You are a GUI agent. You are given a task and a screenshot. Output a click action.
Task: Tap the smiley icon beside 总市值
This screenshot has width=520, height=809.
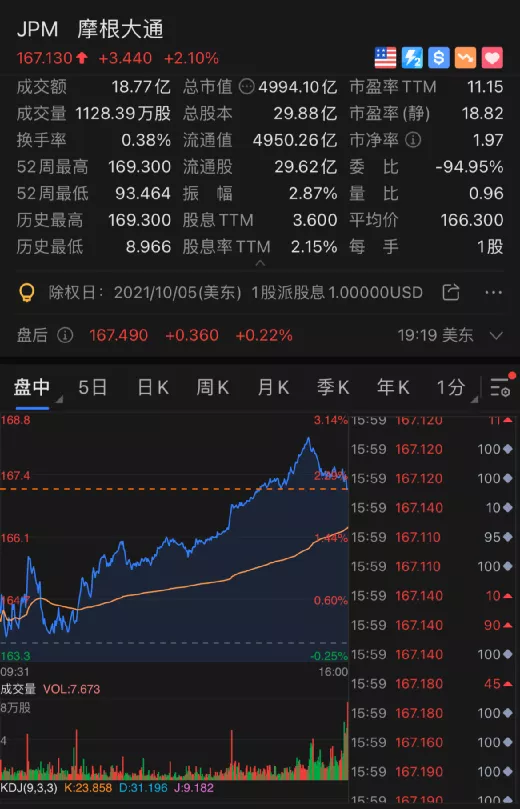click(247, 87)
